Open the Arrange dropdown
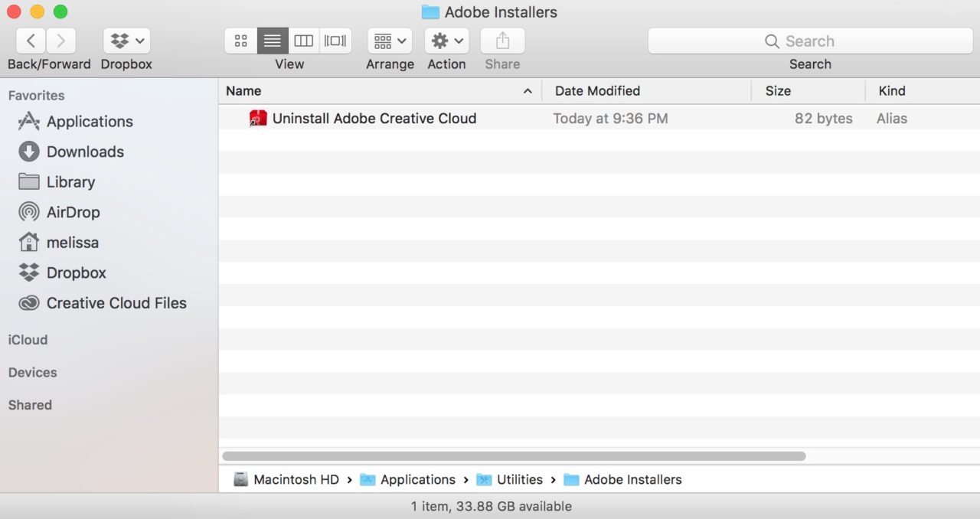980x519 pixels. (390, 41)
